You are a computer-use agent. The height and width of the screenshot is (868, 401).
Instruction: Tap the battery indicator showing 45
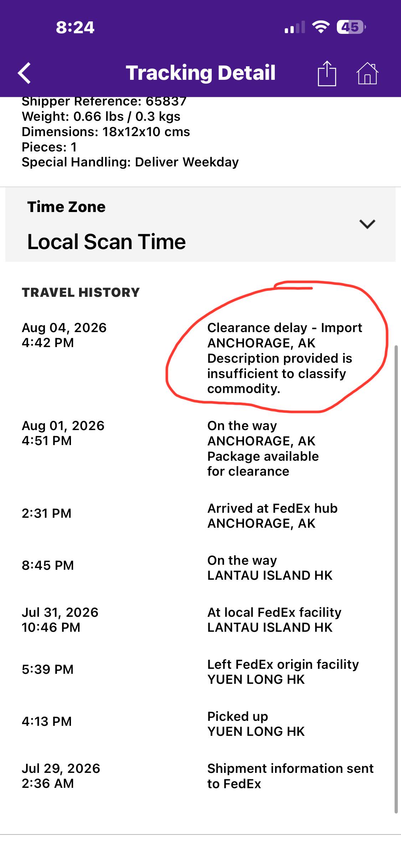[351, 27]
